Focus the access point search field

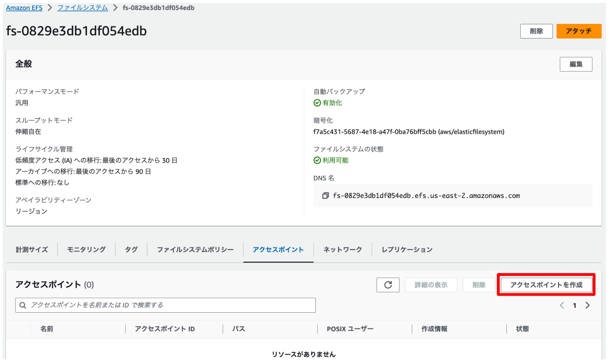pos(165,305)
